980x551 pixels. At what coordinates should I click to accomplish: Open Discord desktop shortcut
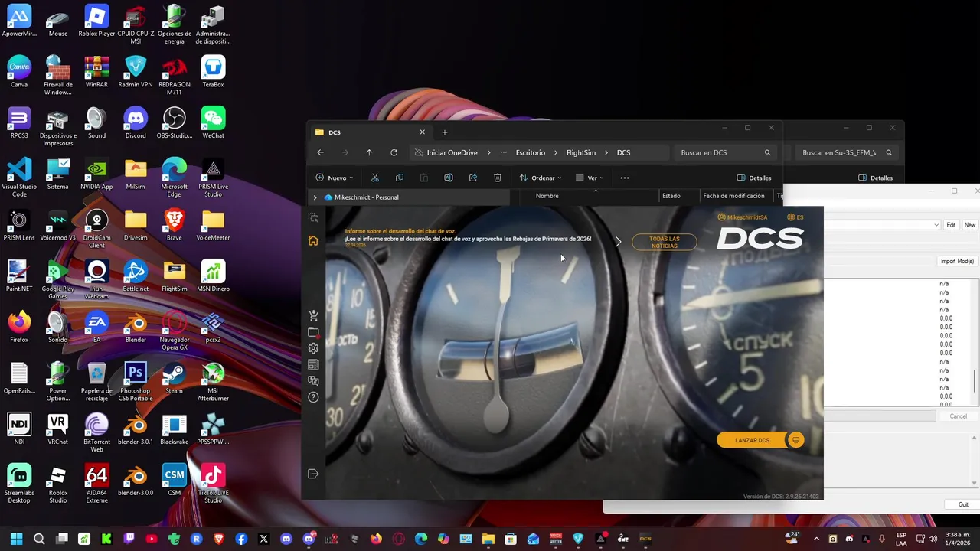(x=136, y=123)
